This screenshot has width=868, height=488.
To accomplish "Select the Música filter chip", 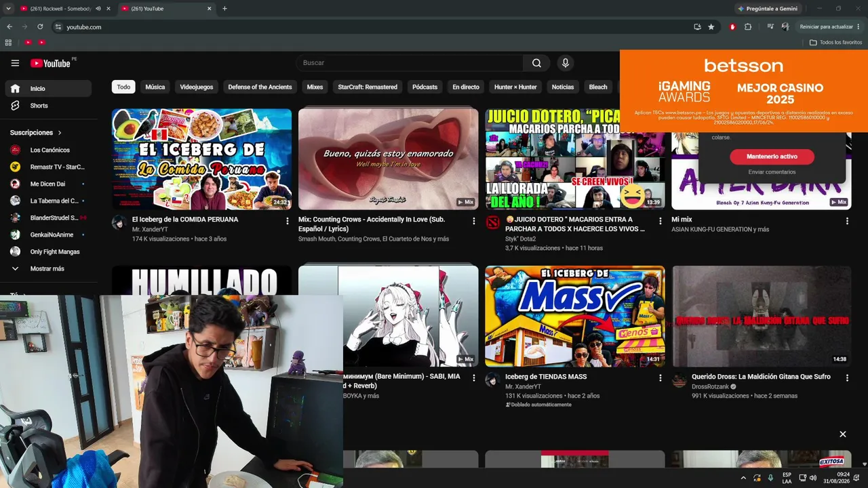I will point(155,87).
